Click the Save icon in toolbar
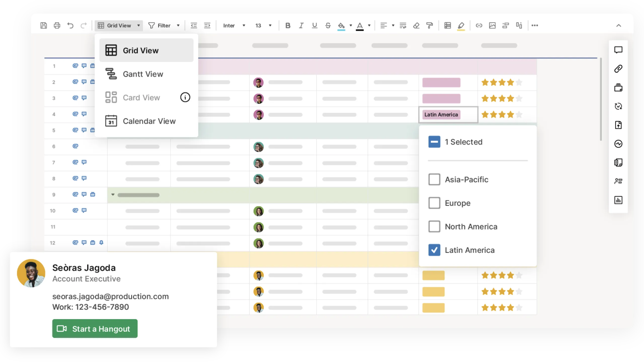The width and height of the screenshot is (644, 362). pyautogui.click(x=44, y=25)
